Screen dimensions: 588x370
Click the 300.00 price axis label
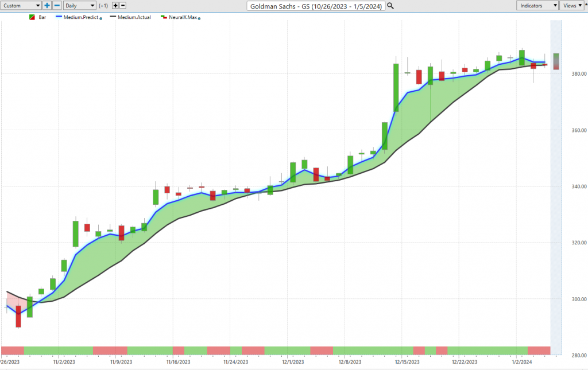point(579,299)
